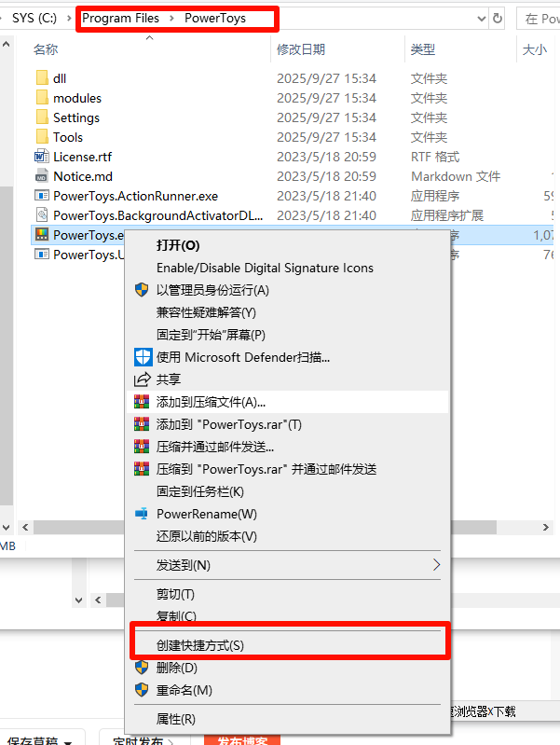Click the file list horizontal scrollbar right arrow
The width and height of the screenshot is (560, 745).
pyautogui.click(x=546, y=527)
